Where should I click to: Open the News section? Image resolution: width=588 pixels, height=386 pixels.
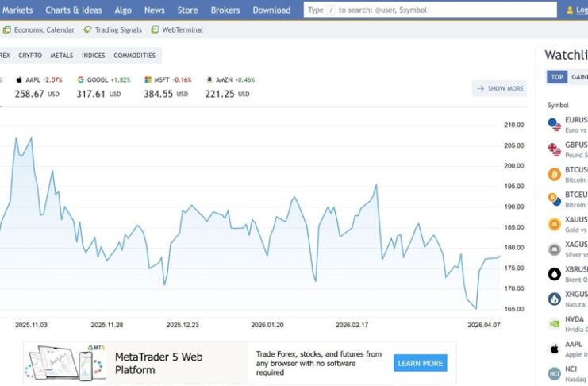pos(155,10)
